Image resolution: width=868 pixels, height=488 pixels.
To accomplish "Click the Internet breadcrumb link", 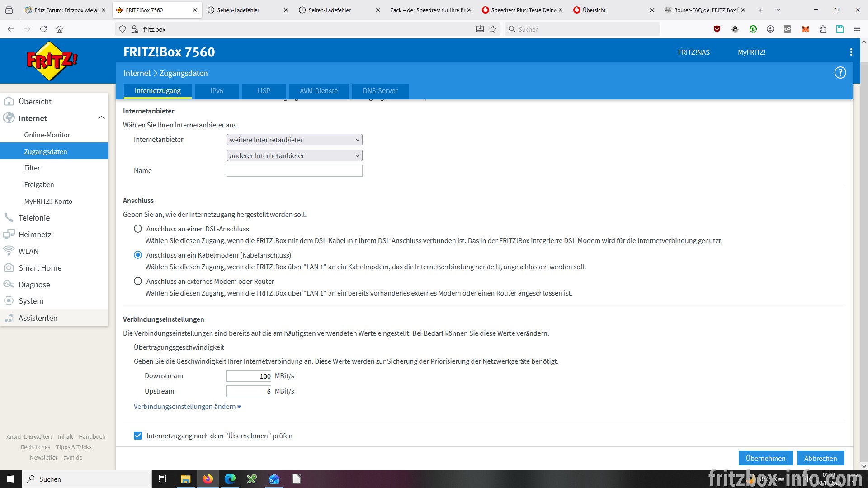I will (x=137, y=73).
